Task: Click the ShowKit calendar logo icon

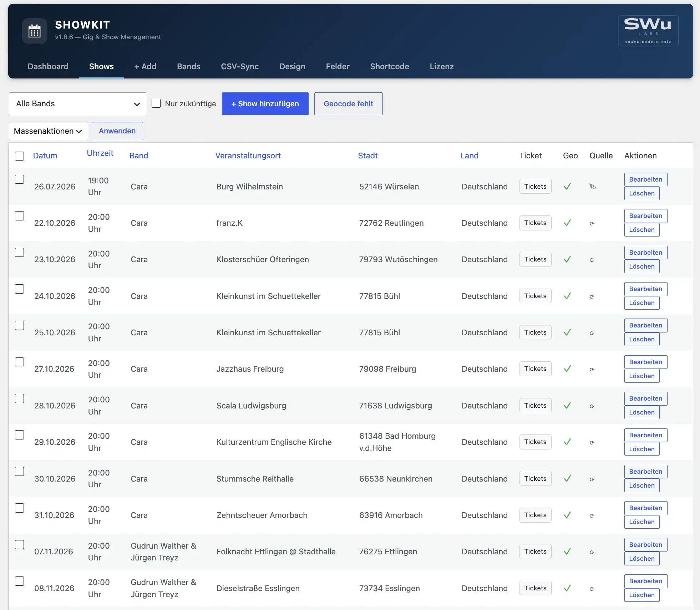Action: point(35,31)
